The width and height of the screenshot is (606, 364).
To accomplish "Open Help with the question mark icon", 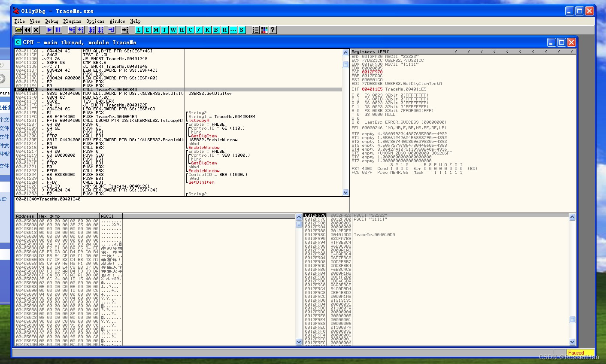I will pyautogui.click(x=273, y=30).
